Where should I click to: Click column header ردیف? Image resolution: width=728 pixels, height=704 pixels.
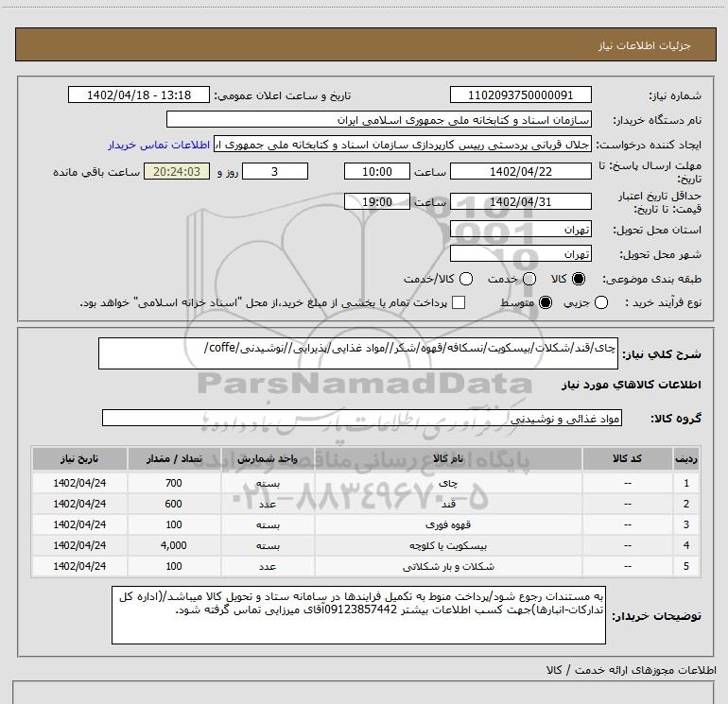pos(686,459)
